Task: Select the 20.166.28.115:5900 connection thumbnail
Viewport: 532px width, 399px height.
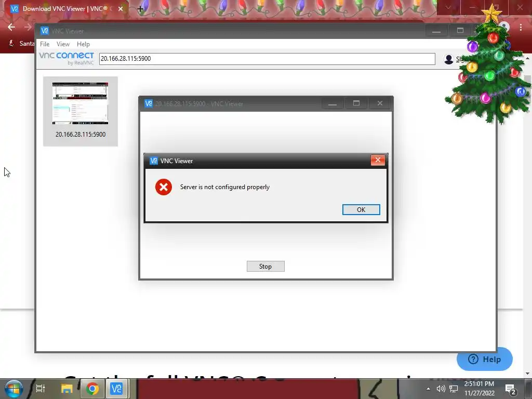Action: 81,111
